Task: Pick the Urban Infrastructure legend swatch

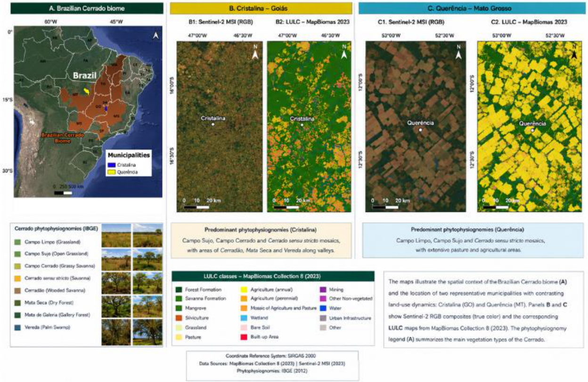Action: click(324, 318)
